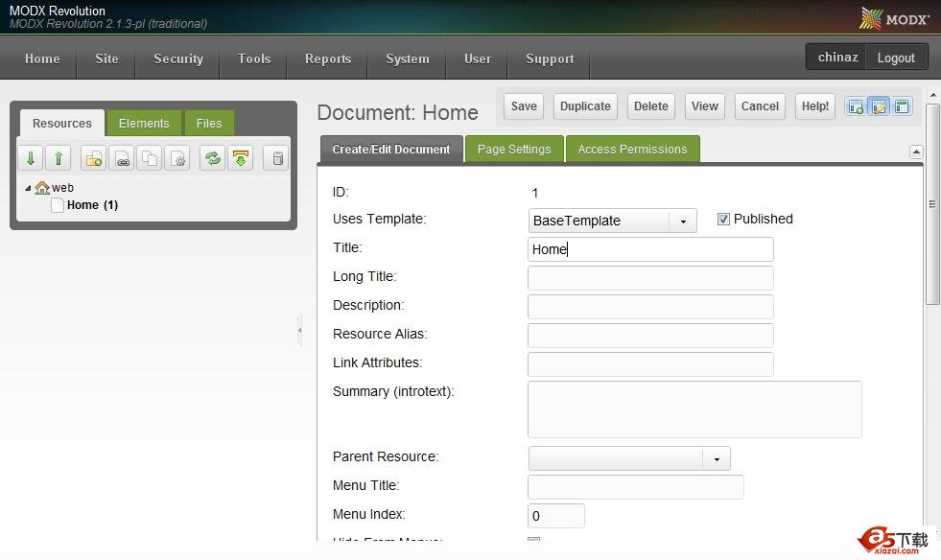Switch to the Page Settings tab

[x=514, y=150]
